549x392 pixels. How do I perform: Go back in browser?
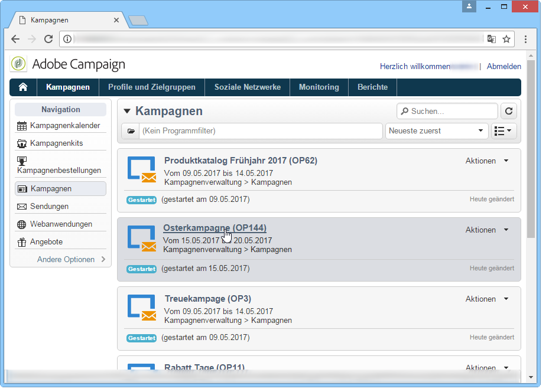(x=15, y=39)
